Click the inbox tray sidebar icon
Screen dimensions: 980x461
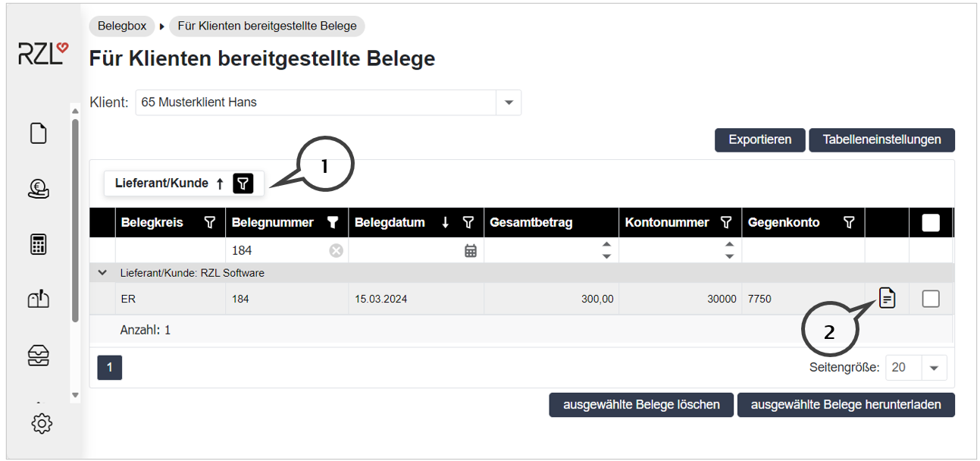[x=38, y=355]
